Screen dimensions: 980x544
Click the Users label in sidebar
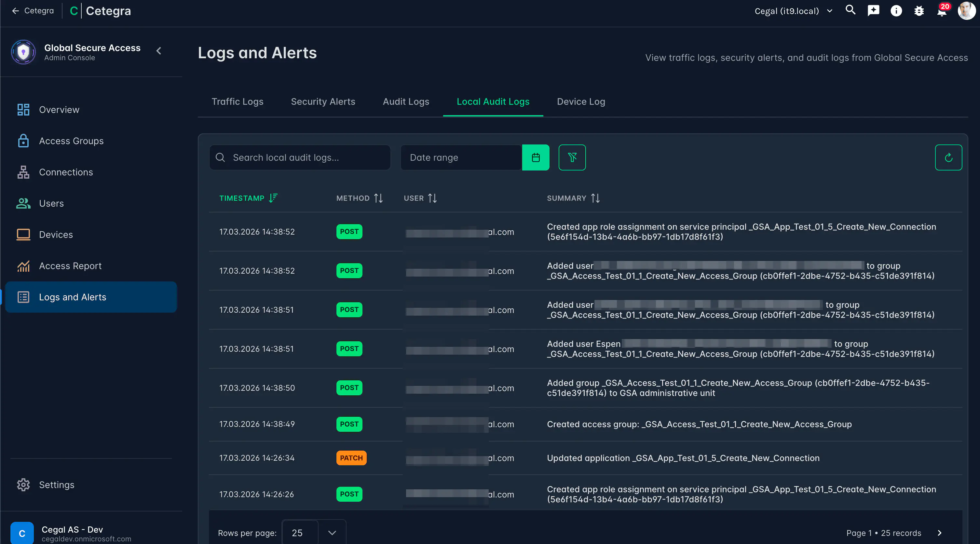[x=51, y=203]
